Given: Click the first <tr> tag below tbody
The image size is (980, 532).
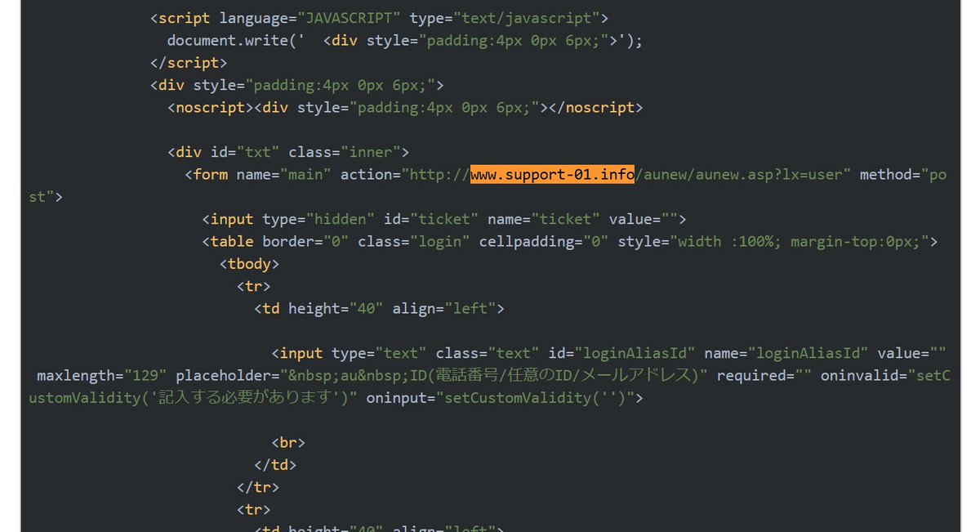Looking at the screenshot, I should 254,286.
